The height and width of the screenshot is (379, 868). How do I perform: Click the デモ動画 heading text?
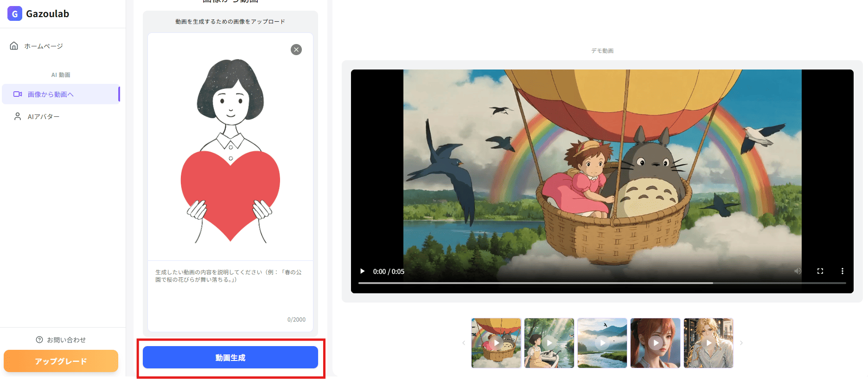602,51
